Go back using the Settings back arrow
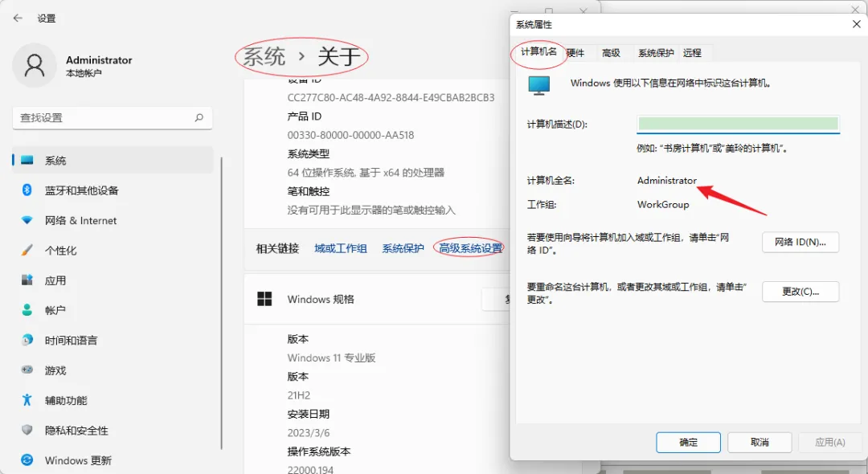868x474 pixels. (x=18, y=18)
